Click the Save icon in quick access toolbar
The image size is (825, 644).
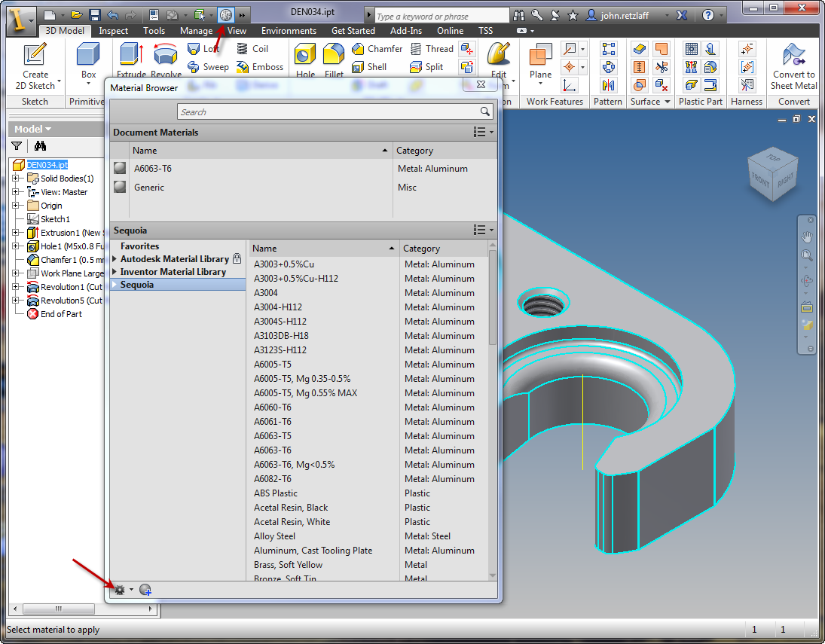click(95, 15)
